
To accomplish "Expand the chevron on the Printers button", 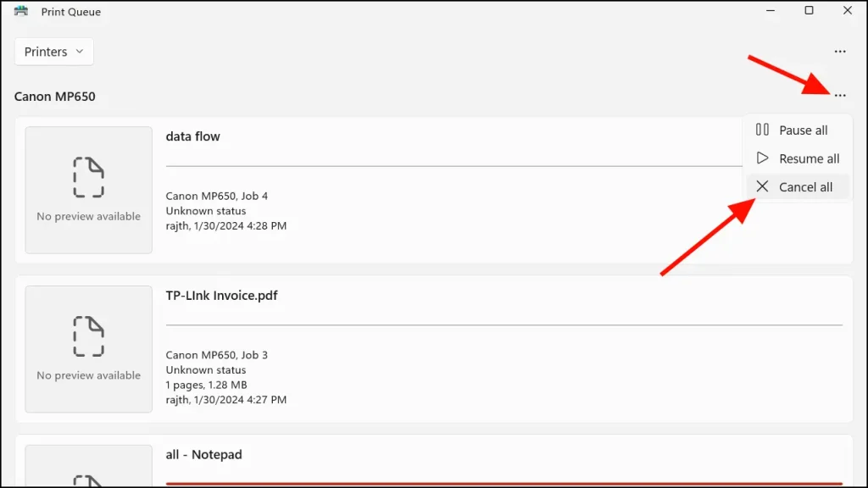I will click(x=81, y=52).
